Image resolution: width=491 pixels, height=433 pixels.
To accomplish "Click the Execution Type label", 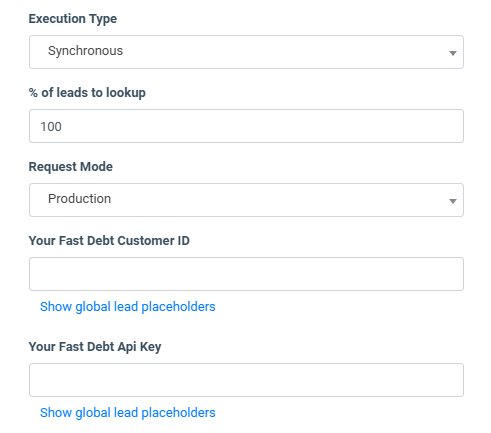I will coord(73,19).
